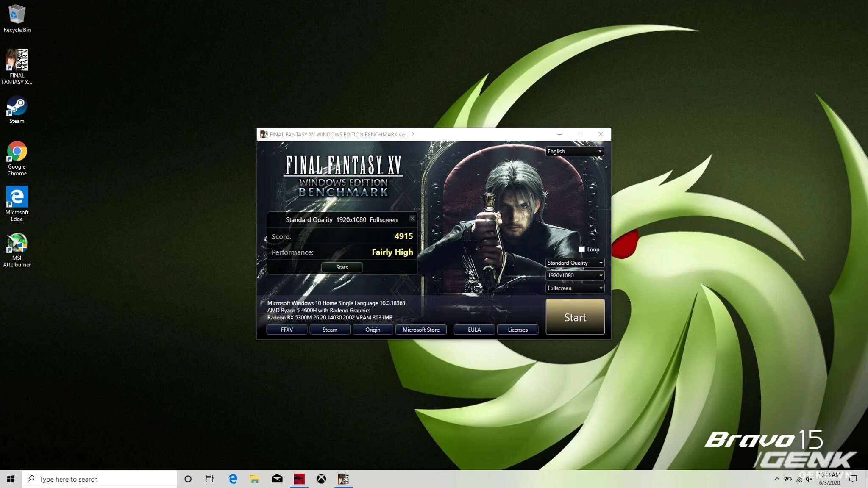The height and width of the screenshot is (488, 868).
Task: Select the Microsoft Edge desktop shortcut
Action: (17, 204)
